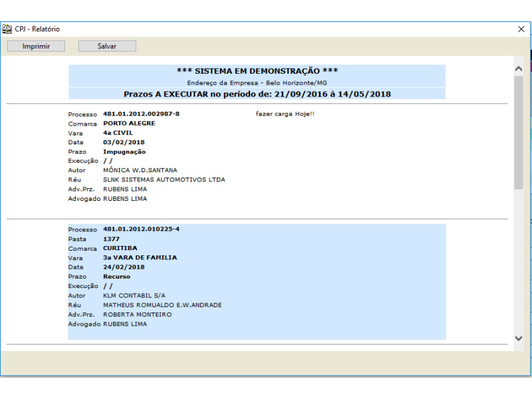Image resolution: width=532 pixels, height=399 pixels.
Task: Click the 'fazer carga Hoje!!' note
Action: tap(285, 114)
